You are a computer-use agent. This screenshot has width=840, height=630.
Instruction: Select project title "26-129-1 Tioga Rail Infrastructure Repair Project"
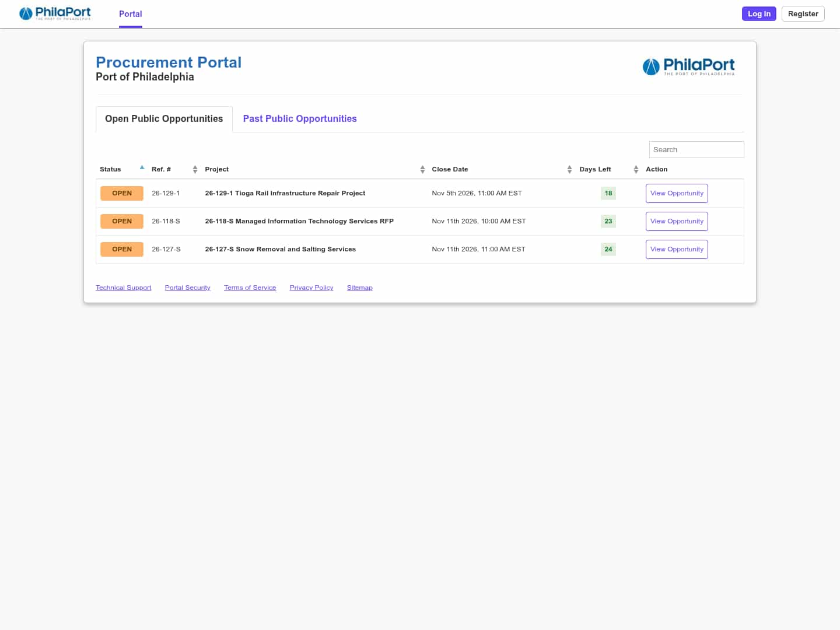coord(285,193)
